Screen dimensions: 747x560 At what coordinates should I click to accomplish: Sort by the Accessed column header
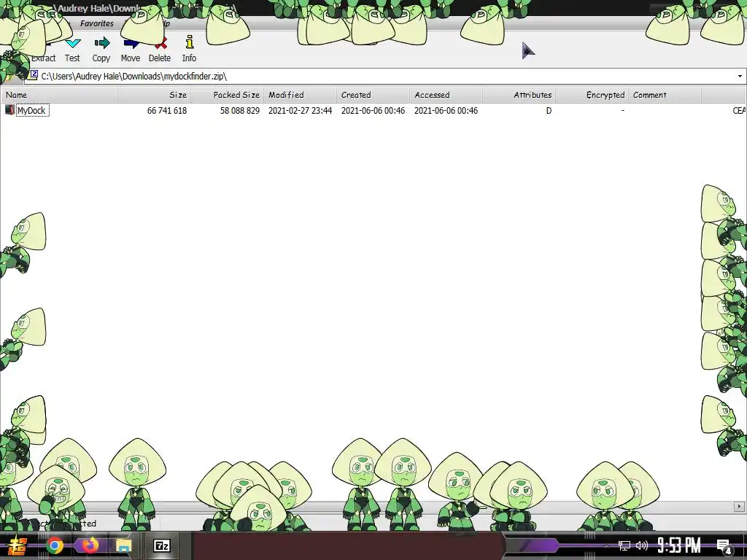point(446,95)
